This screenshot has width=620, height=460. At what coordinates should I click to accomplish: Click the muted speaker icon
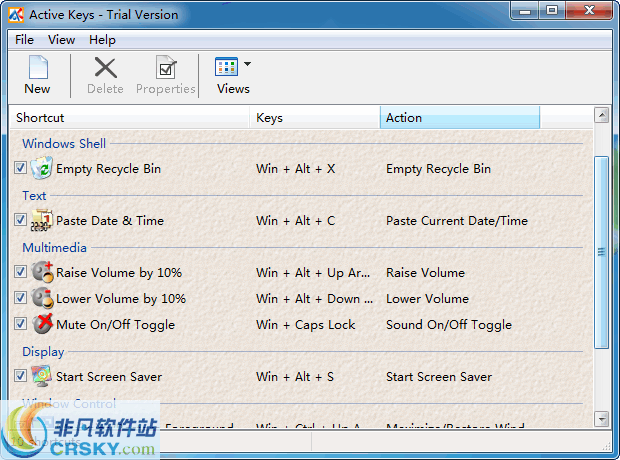pyautogui.click(x=42, y=324)
